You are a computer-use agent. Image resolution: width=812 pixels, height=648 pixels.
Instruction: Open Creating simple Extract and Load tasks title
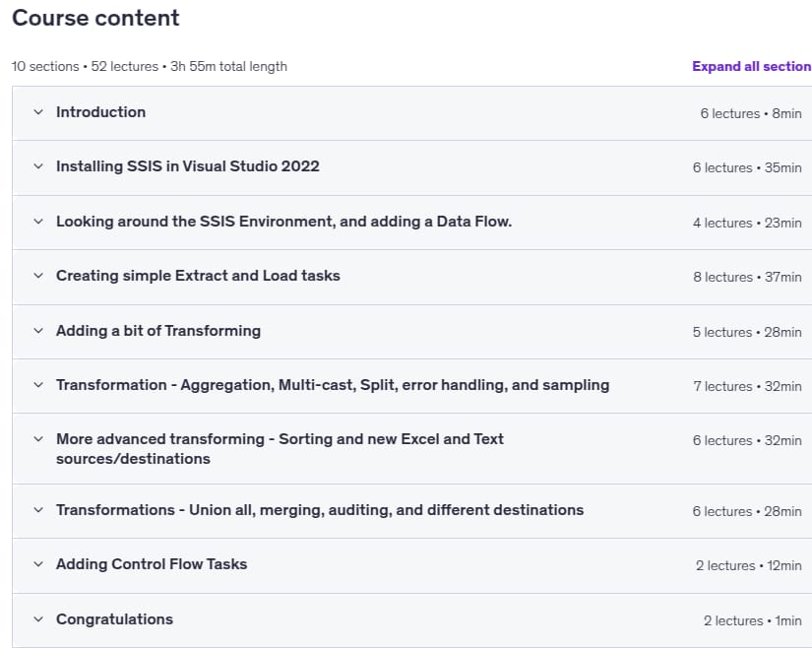coord(199,276)
